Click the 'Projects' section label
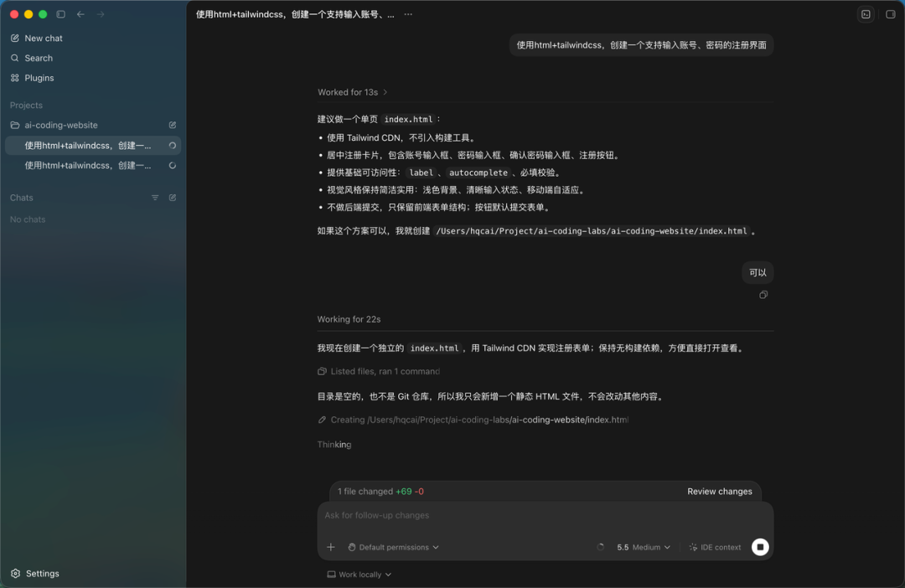 26,106
